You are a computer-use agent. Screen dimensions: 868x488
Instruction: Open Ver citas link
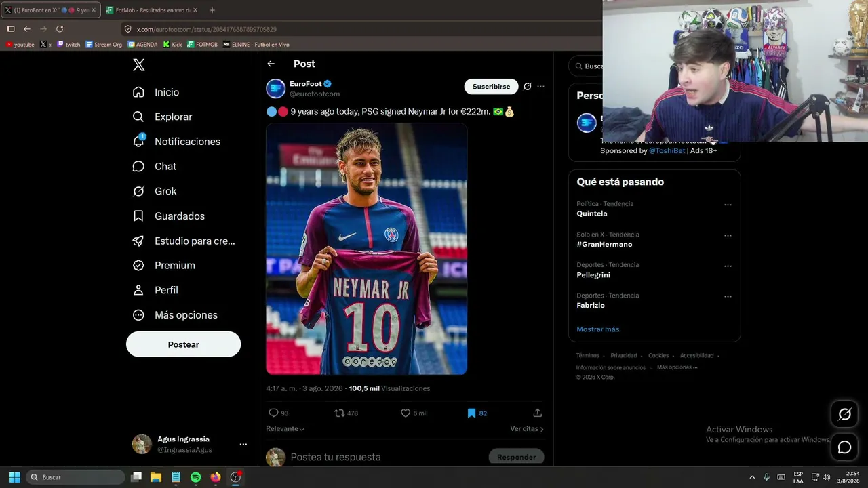527,429
